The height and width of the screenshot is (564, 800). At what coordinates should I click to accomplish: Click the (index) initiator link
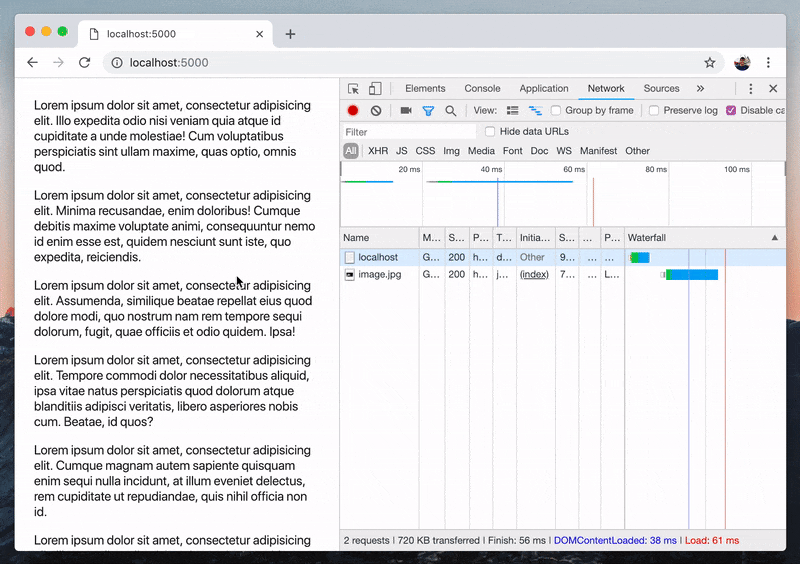click(x=534, y=275)
